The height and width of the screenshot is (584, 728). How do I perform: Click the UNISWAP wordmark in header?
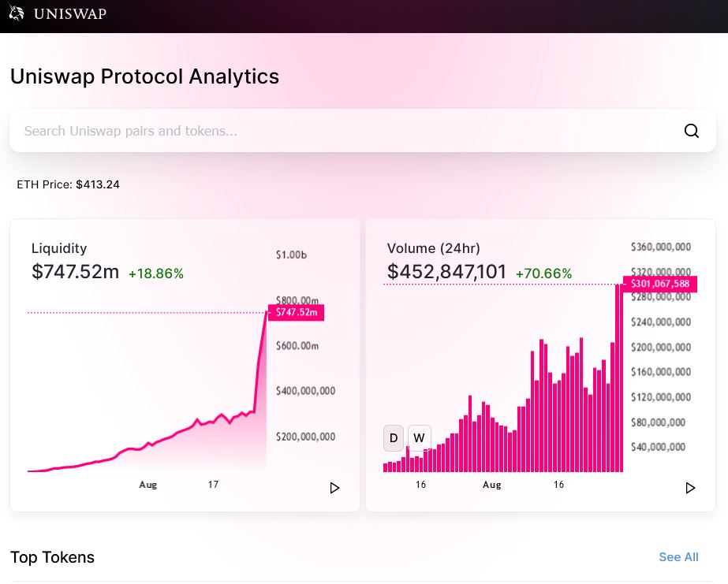coord(70,14)
